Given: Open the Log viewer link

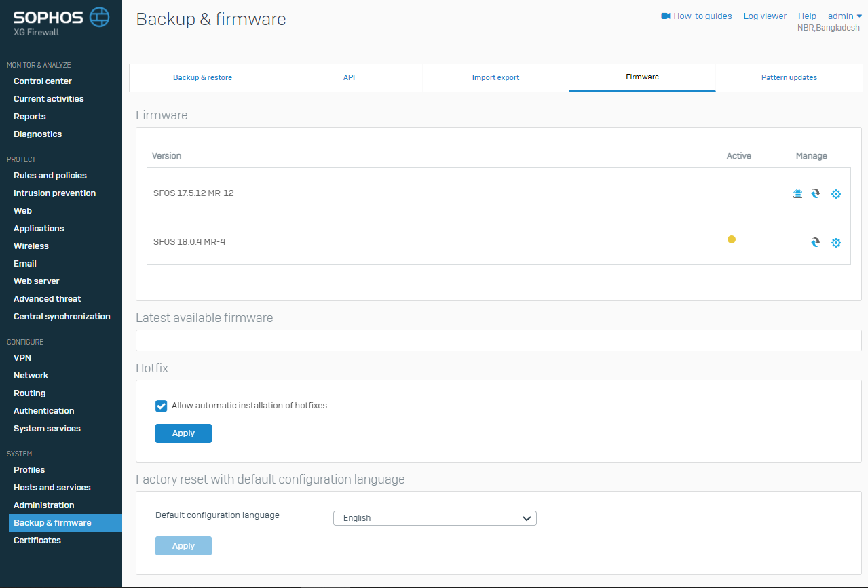Looking at the screenshot, I should tap(765, 16).
